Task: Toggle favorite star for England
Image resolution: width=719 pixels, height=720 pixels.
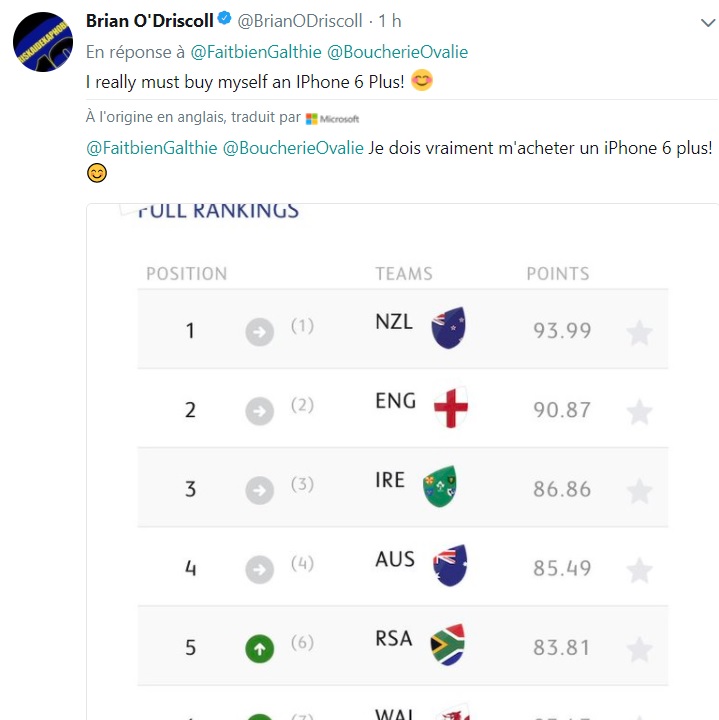Action: (x=639, y=411)
